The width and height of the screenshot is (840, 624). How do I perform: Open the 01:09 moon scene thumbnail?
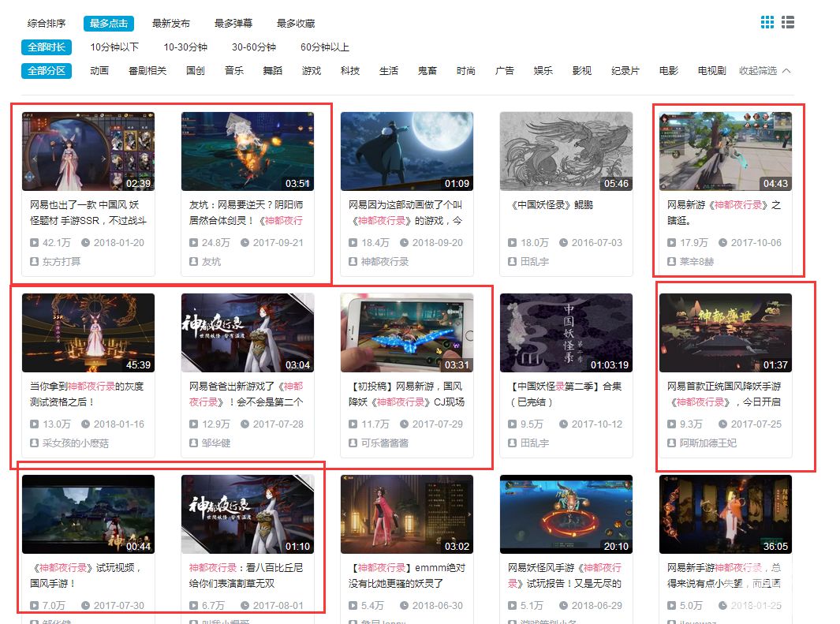[407, 151]
